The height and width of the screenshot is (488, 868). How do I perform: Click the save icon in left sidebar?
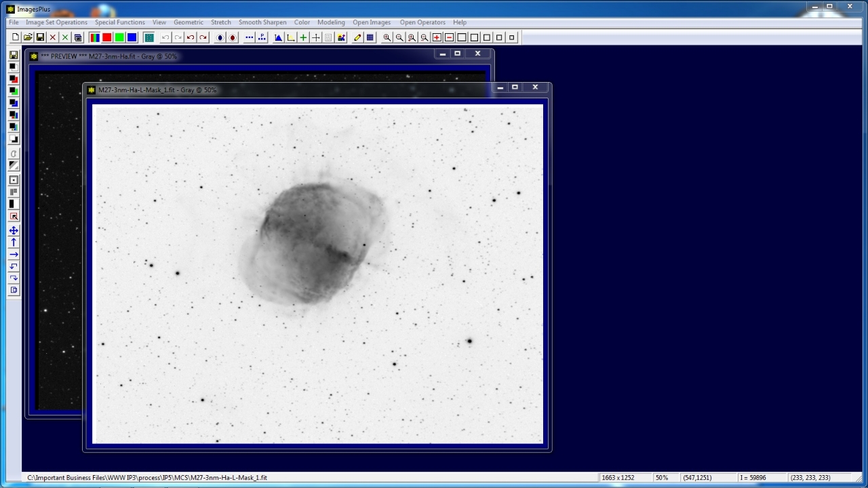[14, 55]
